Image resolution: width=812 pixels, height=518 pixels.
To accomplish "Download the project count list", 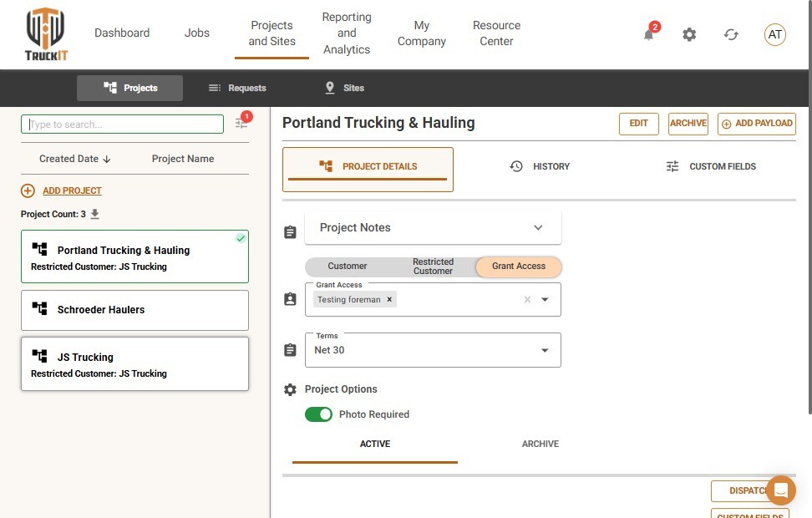I will pyautogui.click(x=94, y=214).
